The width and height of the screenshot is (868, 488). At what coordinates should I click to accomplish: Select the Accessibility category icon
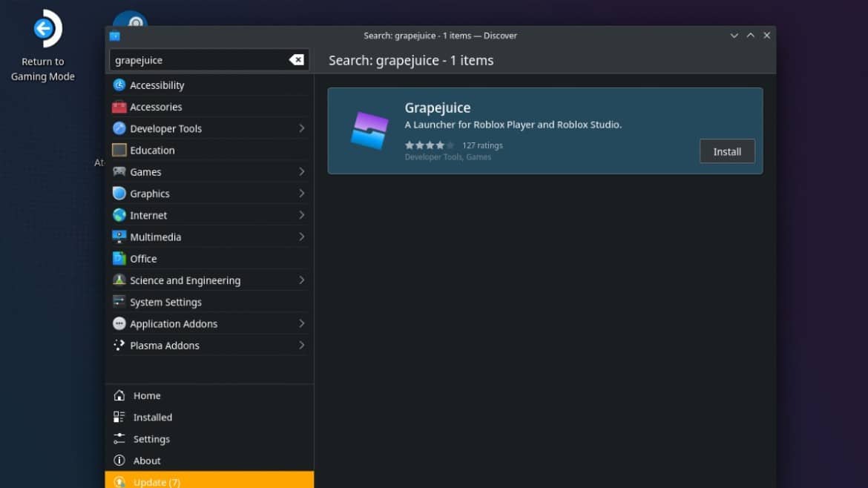[119, 85]
